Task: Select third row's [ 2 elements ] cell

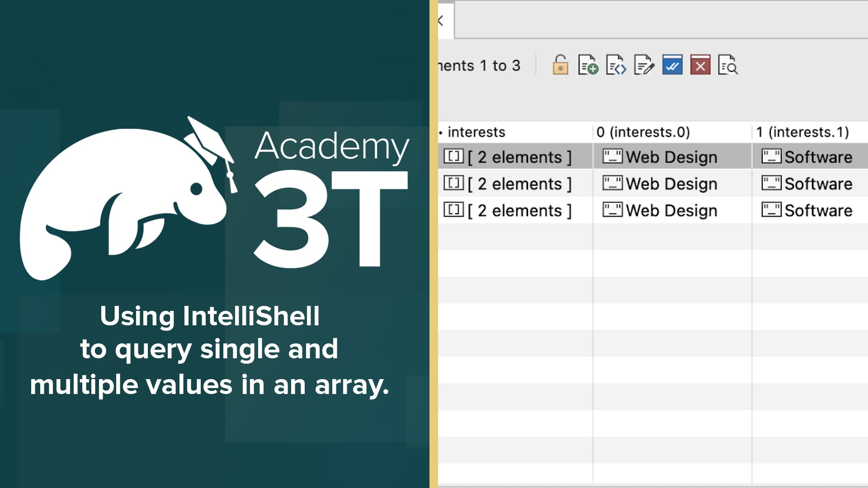Action: click(515, 210)
